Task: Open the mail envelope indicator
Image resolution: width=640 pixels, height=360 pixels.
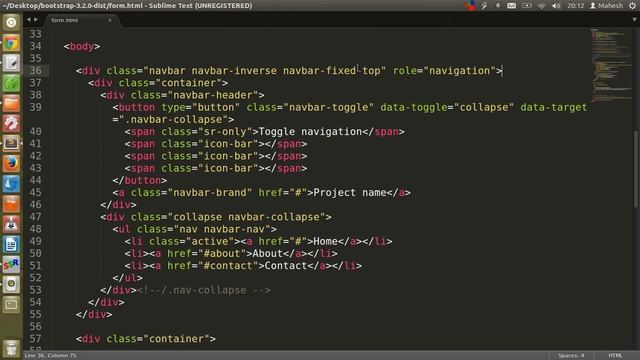Action: click(511, 6)
